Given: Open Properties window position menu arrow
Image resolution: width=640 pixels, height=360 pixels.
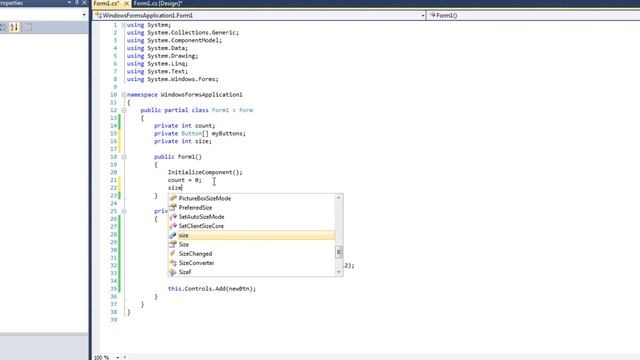Looking at the screenshot, I should pos(69,3).
